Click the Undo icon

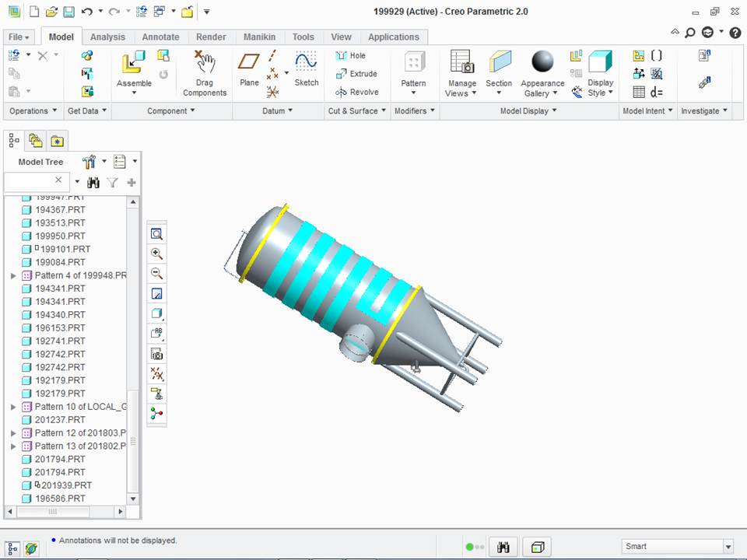86,12
